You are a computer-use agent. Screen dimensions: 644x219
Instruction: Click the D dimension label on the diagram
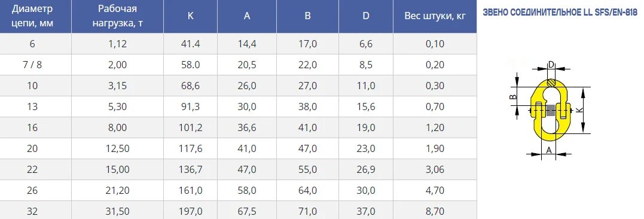(551, 65)
